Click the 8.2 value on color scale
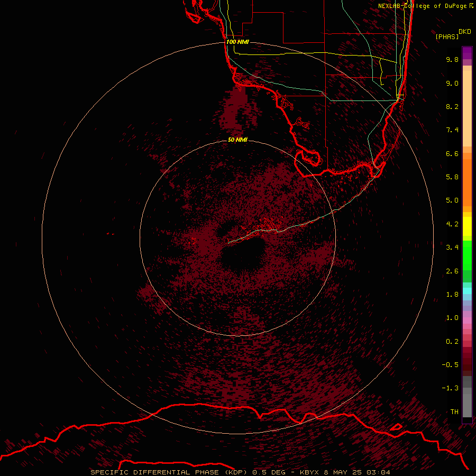 pos(452,106)
